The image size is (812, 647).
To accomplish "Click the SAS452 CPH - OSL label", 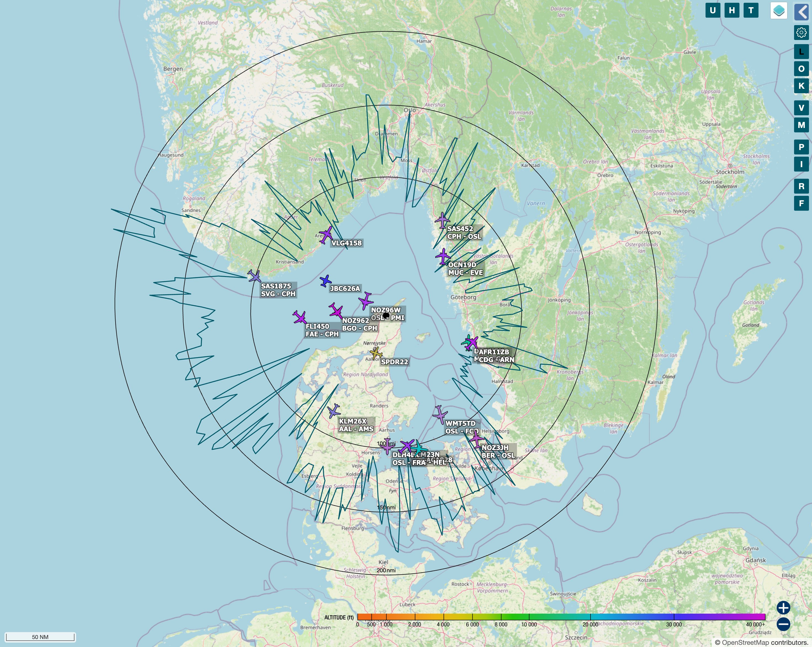I will [464, 233].
